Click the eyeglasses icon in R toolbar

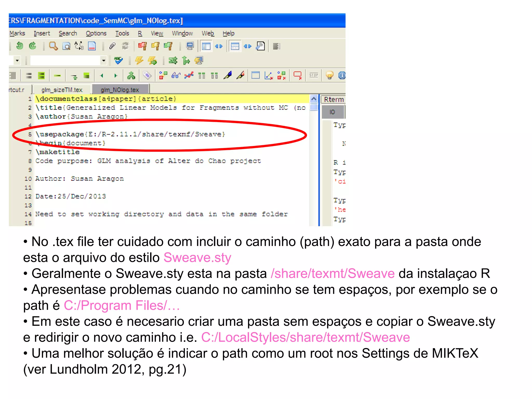[176, 76]
